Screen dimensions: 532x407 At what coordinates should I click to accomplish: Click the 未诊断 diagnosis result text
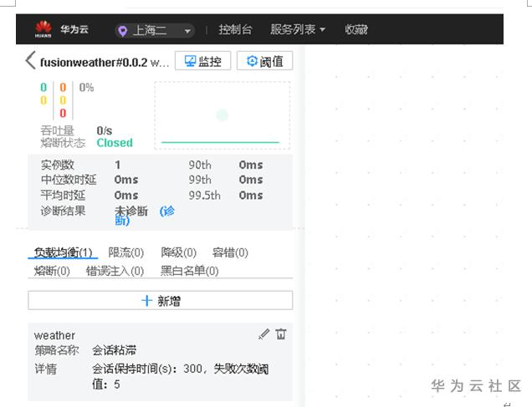tap(131, 211)
